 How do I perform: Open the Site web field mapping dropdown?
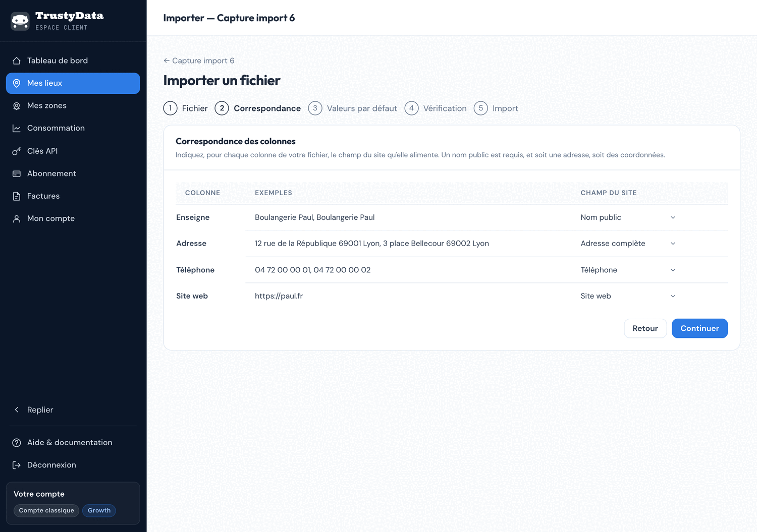(628, 296)
